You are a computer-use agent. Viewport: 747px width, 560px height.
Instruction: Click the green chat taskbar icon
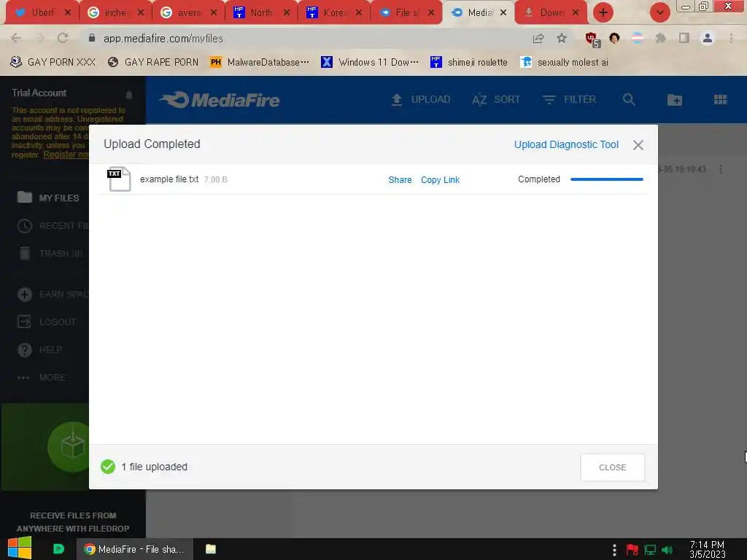click(x=58, y=549)
